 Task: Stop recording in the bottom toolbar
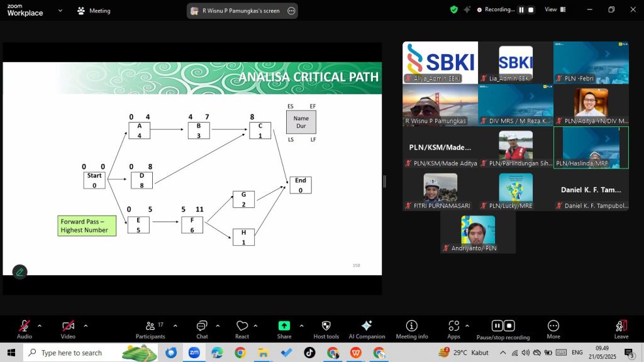(x=509, y=326)
